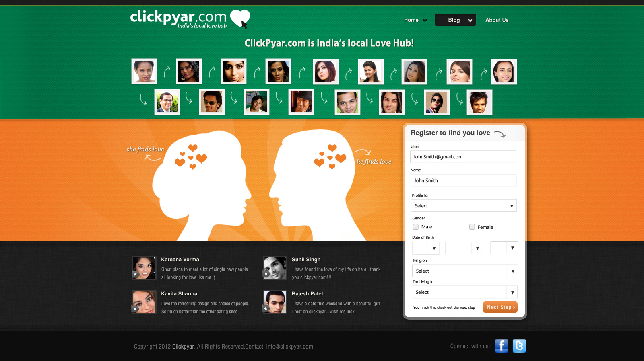The width and height of the screenshot is (644, 361).
Task: Open the About Us menu item
Action: click(497, 20)
